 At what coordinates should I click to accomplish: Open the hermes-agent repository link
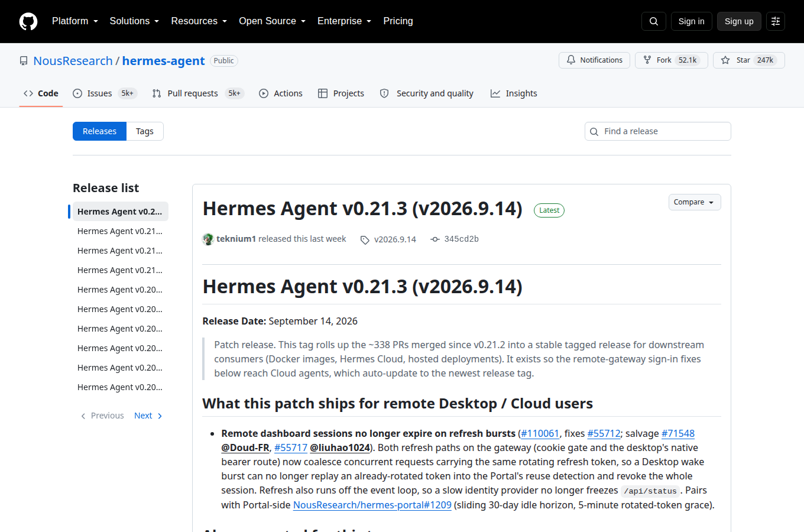pyautogui.click(x=163, y=61)
